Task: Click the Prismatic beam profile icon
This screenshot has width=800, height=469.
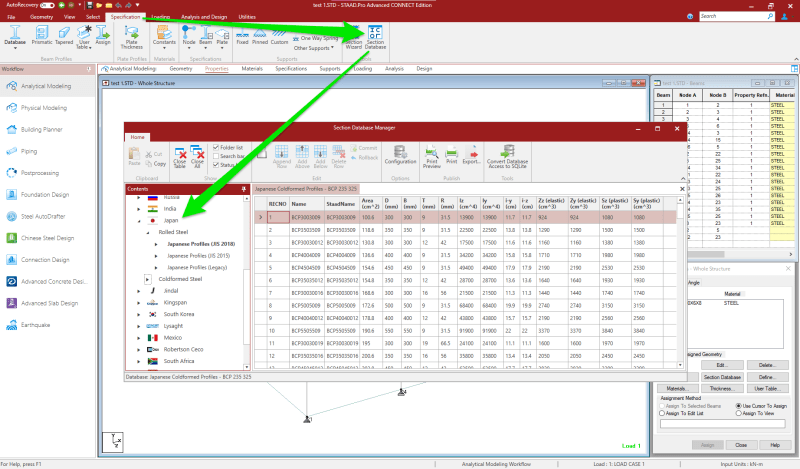Action: (42, 36)
